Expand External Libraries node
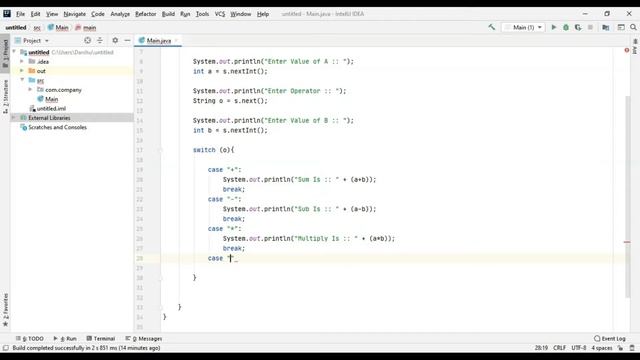Screen dimensions: 640x360 [x=14, y=118]
